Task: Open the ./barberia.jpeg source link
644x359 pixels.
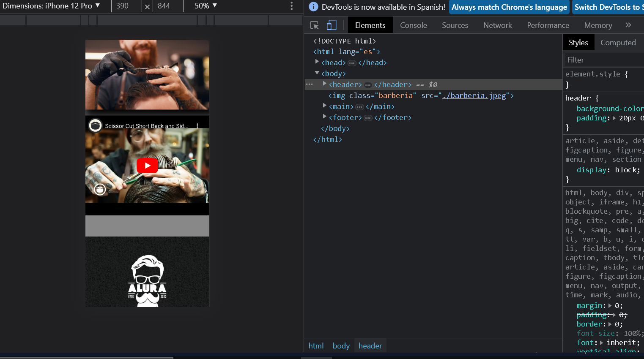Action: 474,95
